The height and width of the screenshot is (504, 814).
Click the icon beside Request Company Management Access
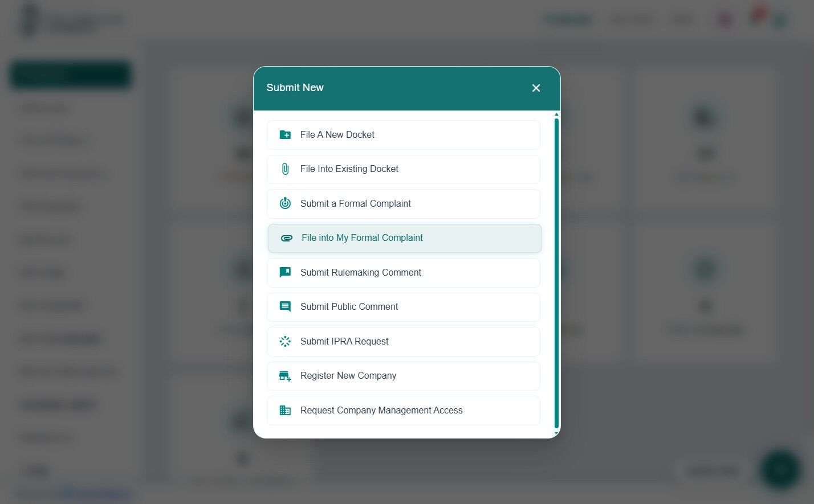pos(285,410)
